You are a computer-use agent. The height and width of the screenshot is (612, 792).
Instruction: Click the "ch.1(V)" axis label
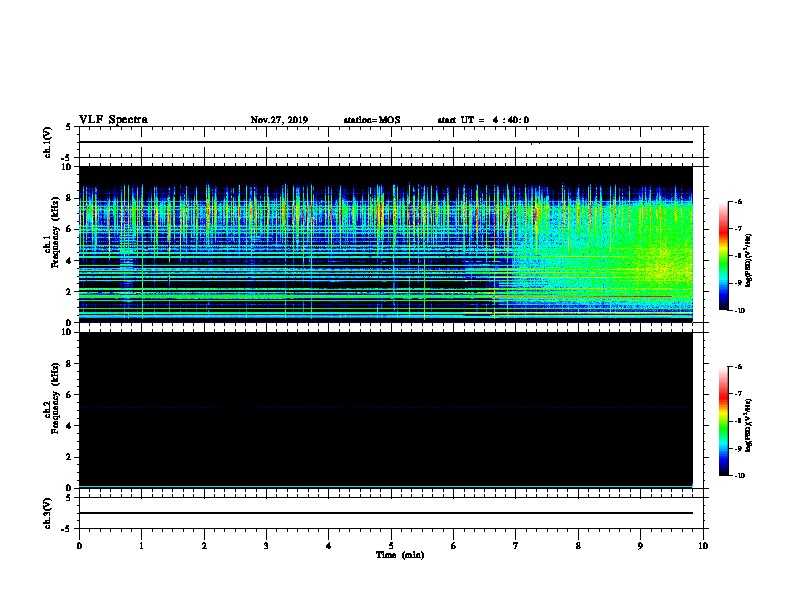(x=47, y=142)
